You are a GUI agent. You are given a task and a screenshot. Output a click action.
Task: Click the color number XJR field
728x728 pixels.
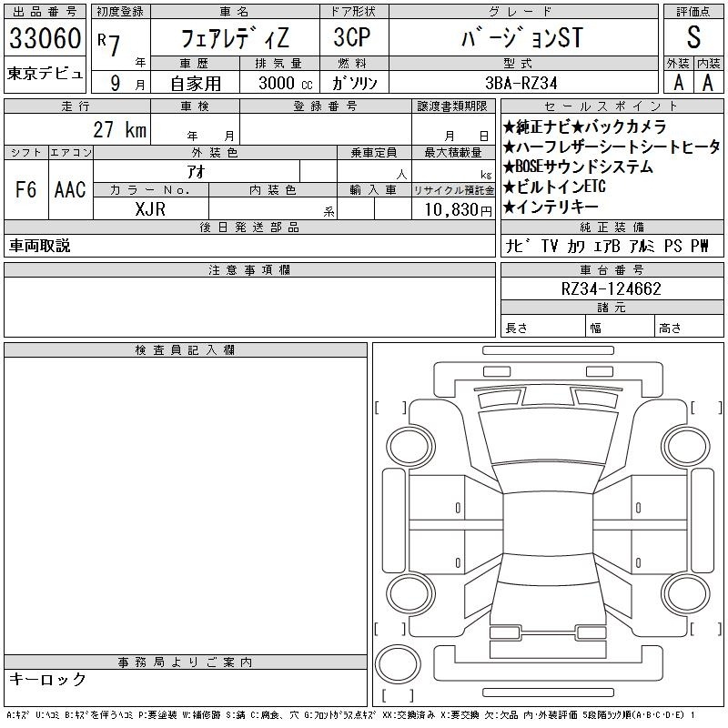tap(150, 208)
